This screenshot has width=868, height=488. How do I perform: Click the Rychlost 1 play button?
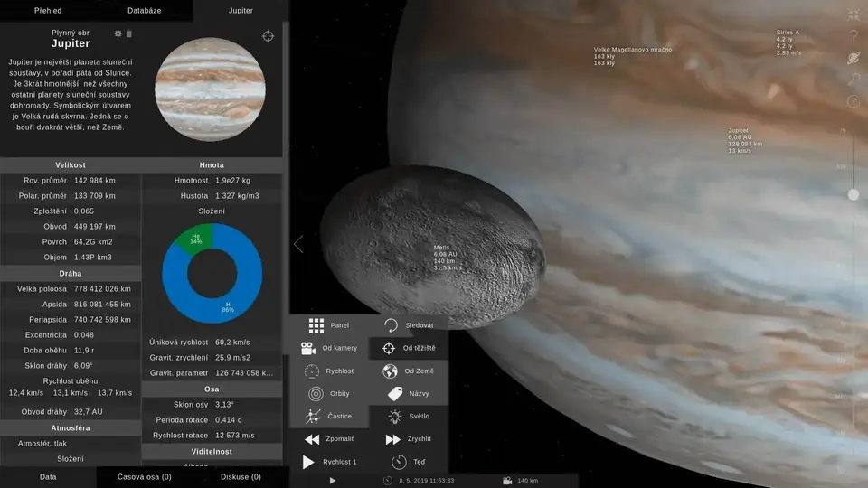pyautogui.click(x=329, y=462)
